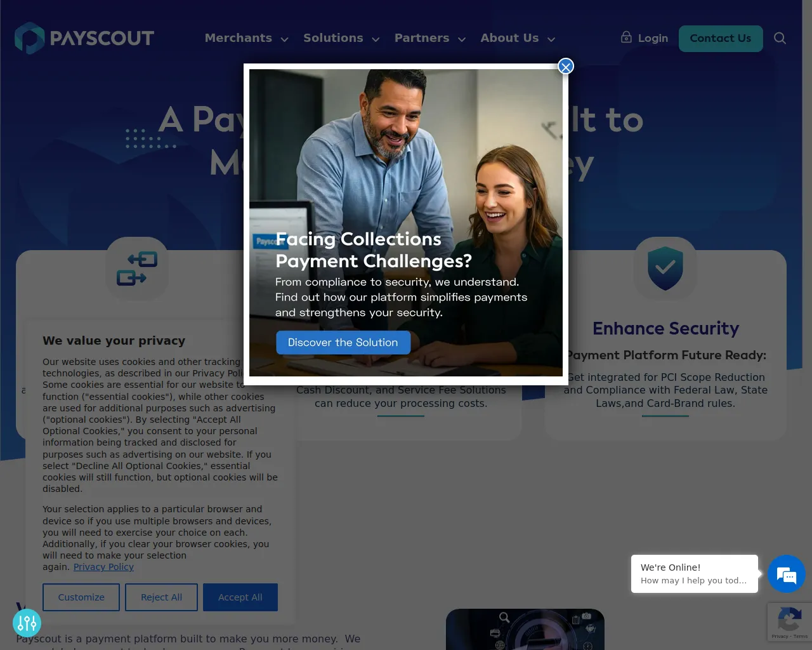The height and width of the screenshot is (650, 812).
Task: Expand the About Us menu chevron
Action: (551, 39)
